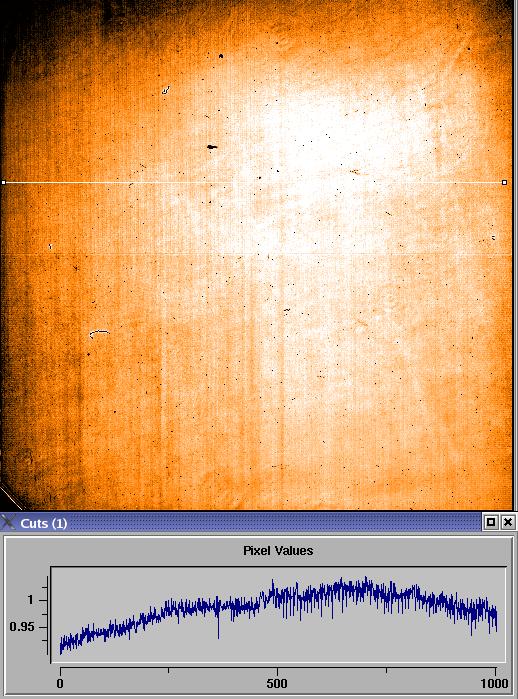The image size is (518, 699).
Task: Click the 500 label on the x-axis
Action: point(276,683)
